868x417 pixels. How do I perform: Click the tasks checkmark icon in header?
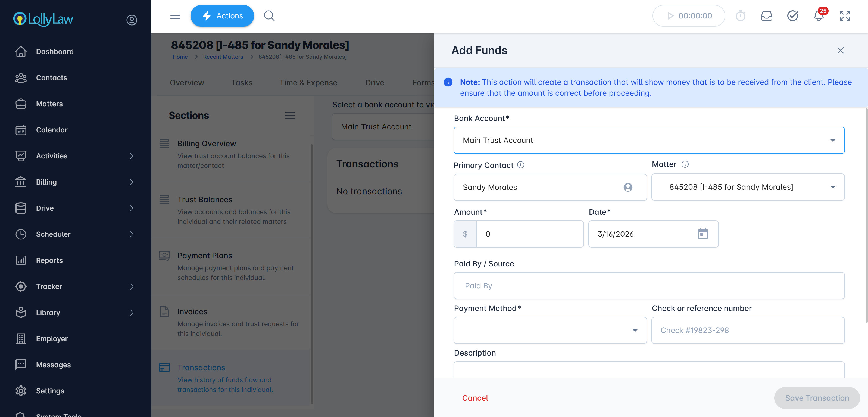point(792,16)
